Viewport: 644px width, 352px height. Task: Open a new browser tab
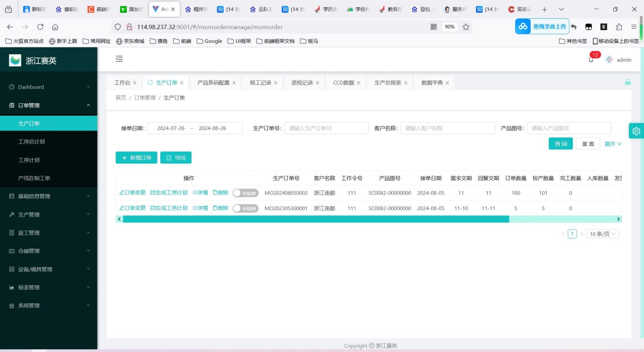(545, 9)
